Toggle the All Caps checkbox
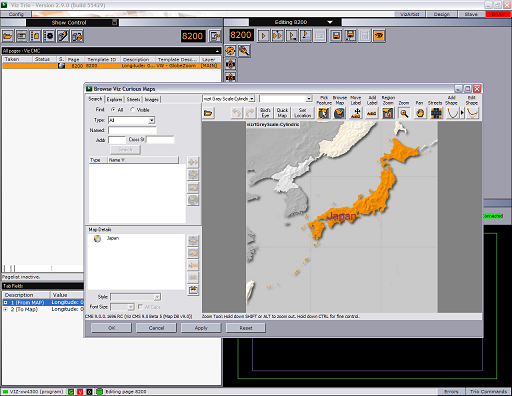The image size is (512, 396). pos(140,307)
